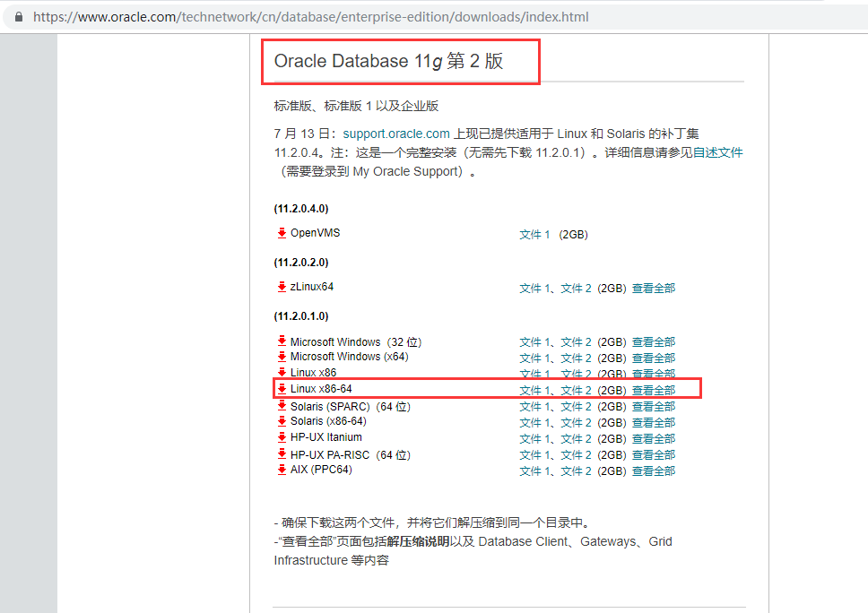Click the AIX PPC64 download icon
Image resolution: width=868 pixels, height=613 pixels.
(282, 471)
